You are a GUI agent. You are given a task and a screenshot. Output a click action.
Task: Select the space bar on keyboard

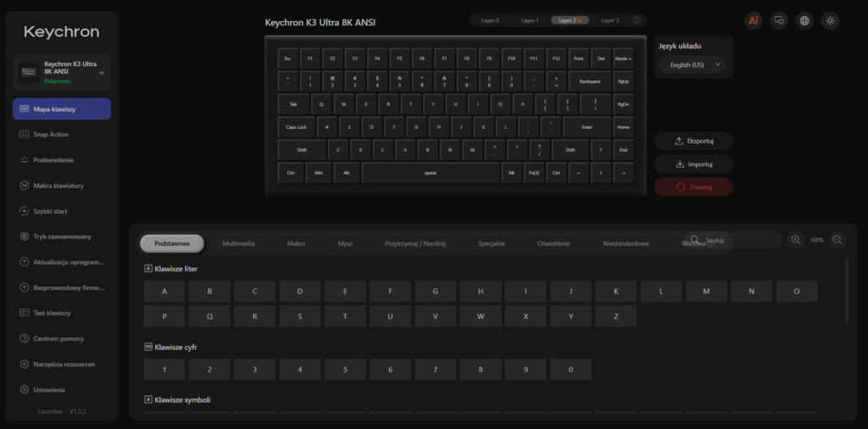430,173
